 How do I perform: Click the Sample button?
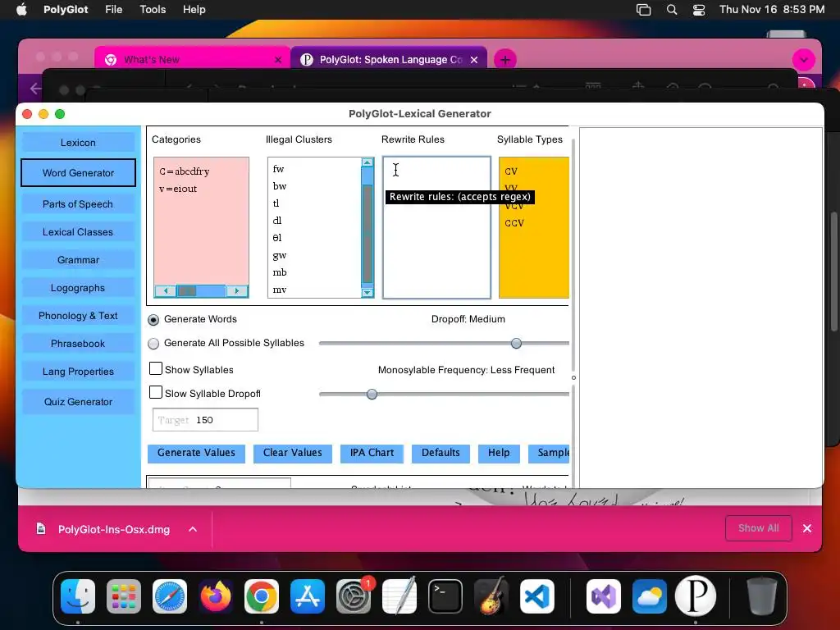[550, 453]
